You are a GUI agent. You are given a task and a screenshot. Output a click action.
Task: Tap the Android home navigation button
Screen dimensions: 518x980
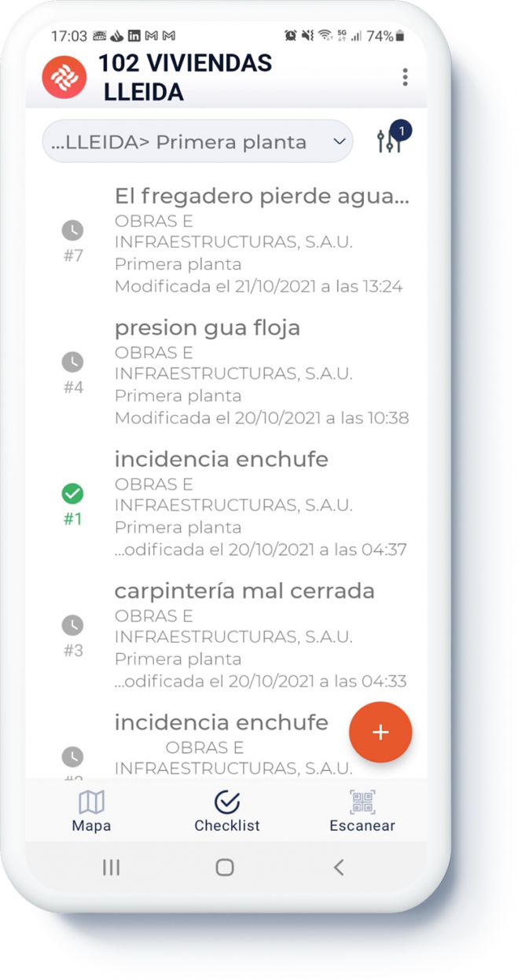point(225,868)
